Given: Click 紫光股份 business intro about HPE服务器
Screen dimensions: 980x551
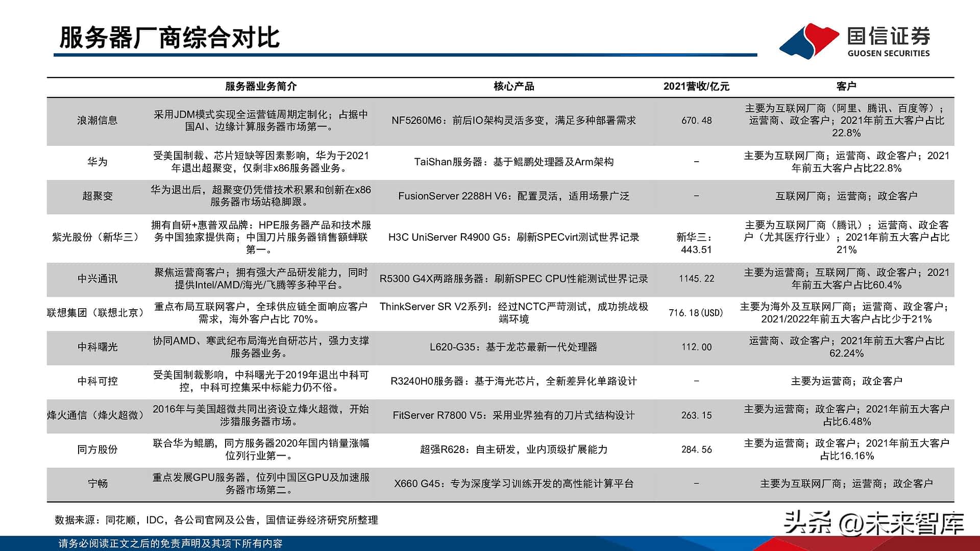Looking at the screenshot, I should coord(261,237).
